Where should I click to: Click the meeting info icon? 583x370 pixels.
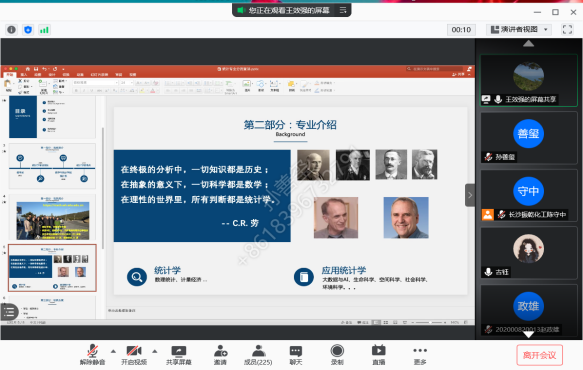click(12, 30)
